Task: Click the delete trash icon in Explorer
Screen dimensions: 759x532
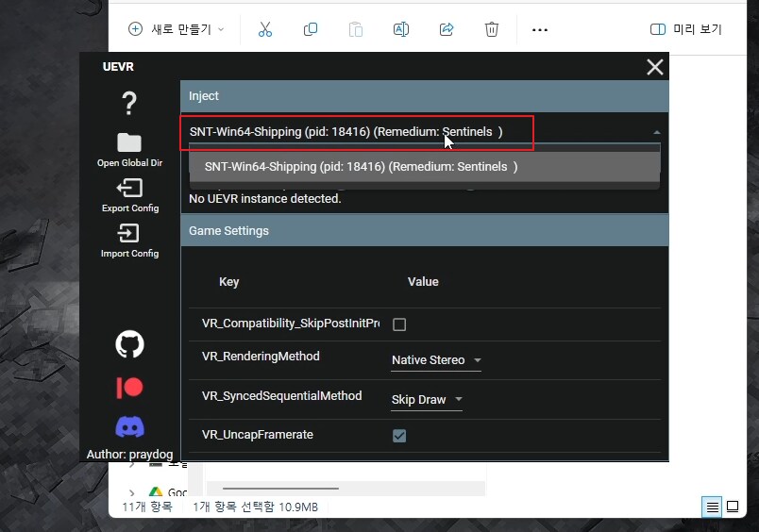Action: pyautogui.click(x=492, y=29)
